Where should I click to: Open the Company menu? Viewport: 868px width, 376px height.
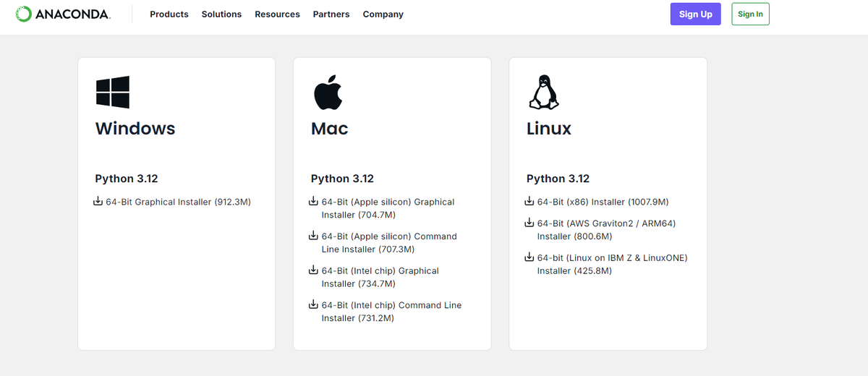tap(383, 14)
